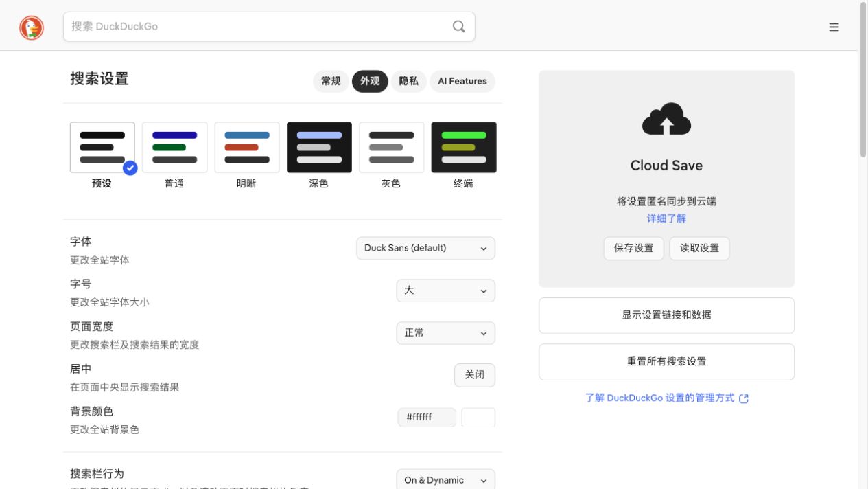Screen dimensions: 868x489
Task: Open the 字号 size dropdown
Action: [x=445, y=291]
